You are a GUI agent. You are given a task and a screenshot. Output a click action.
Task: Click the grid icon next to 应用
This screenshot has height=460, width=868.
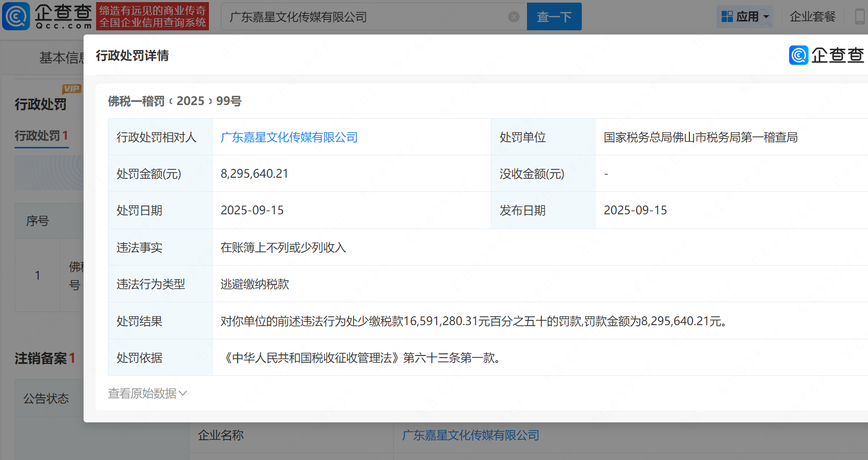[x=727, y=17]
